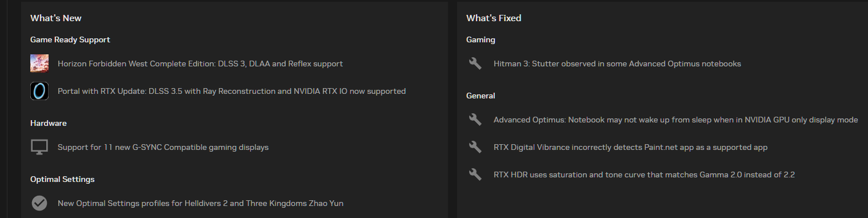Click Hitman 3 stutter fix description
This screenshot has width=868, height=218.
pyautogui.click(x=617, y=64)
